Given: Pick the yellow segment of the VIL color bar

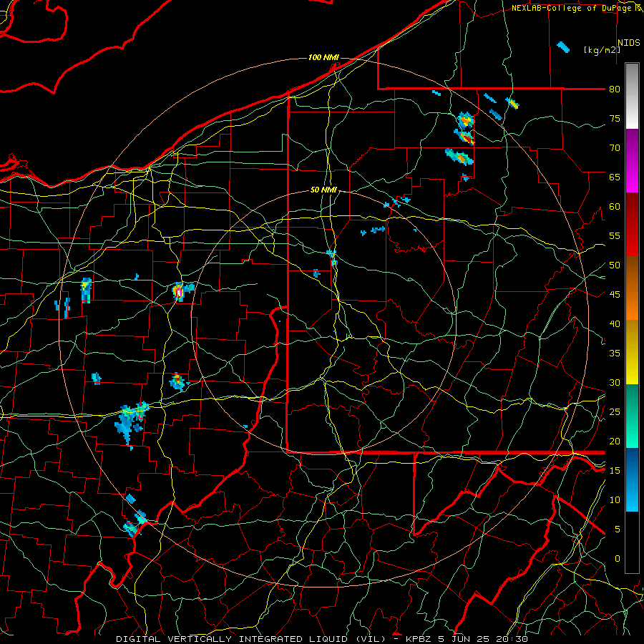Looking at the screenshot, I should pos(632,352).
